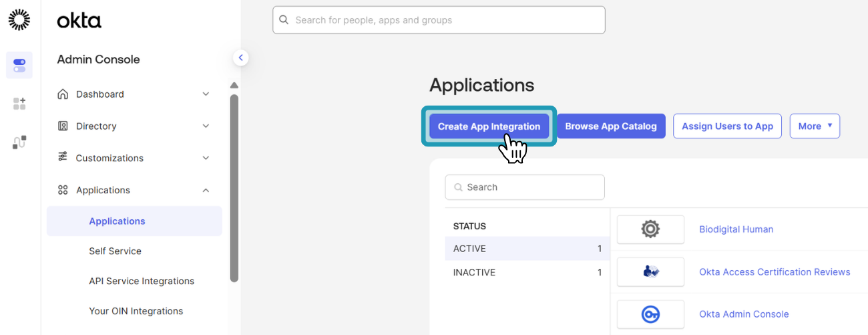Select the Applications parent menu item
868x335 pixels.
pos(134,190)
